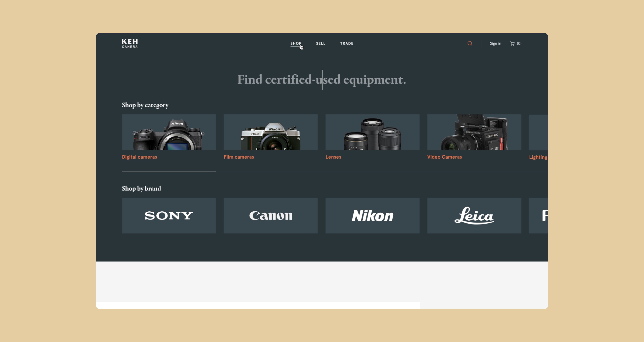The height and width of the screenshot is (342, 644).
Task: Open the TRADE menu item
Action: (347, 43)
